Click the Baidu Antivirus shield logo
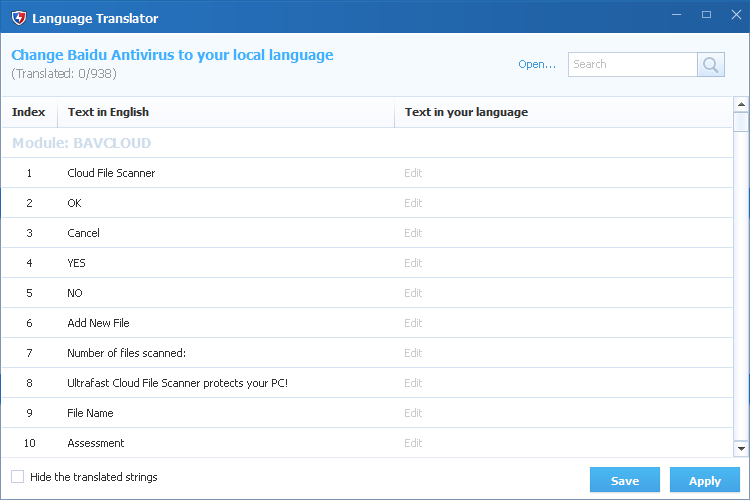 (x=19, y=18)
